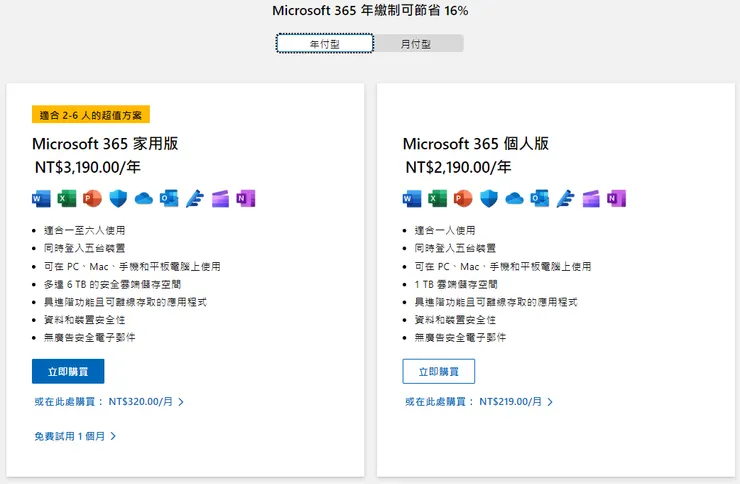Click the OneDrive cloud icon in 個人版 card

click(x=514, y=199)
